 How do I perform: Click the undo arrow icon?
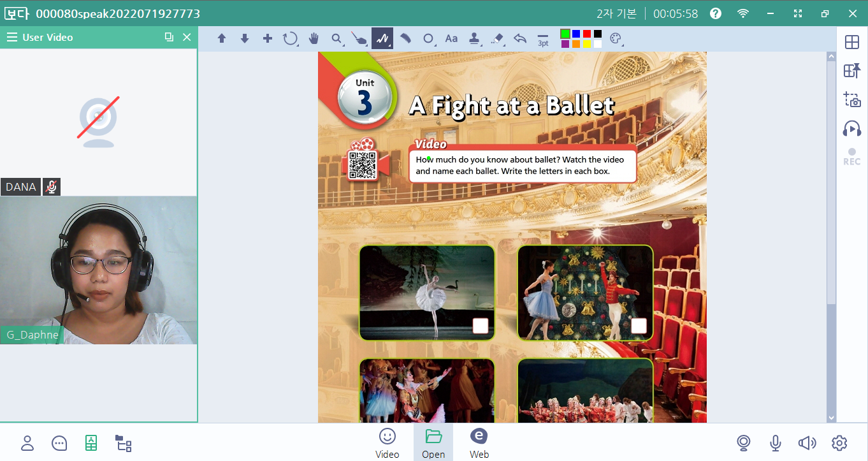[520, 38]
